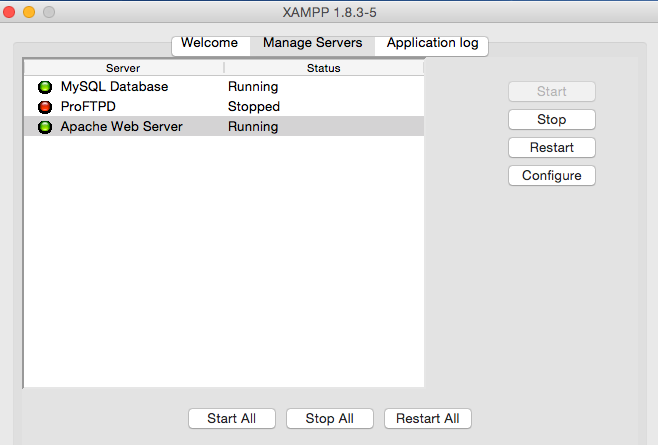This screenshot has width=658, height=445.
Task: Select the MySQL Database row
Action: pyautogui.click(x=224, y=86)
